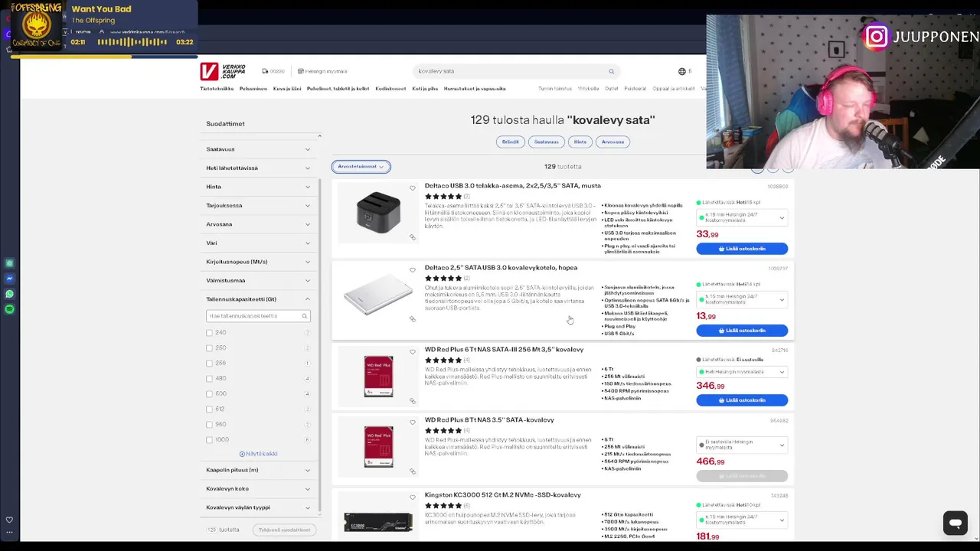Click the Helsingin myymälä store icon
Image resolution: width=980 pixels, height=551 pixels.
coord(301,71)
